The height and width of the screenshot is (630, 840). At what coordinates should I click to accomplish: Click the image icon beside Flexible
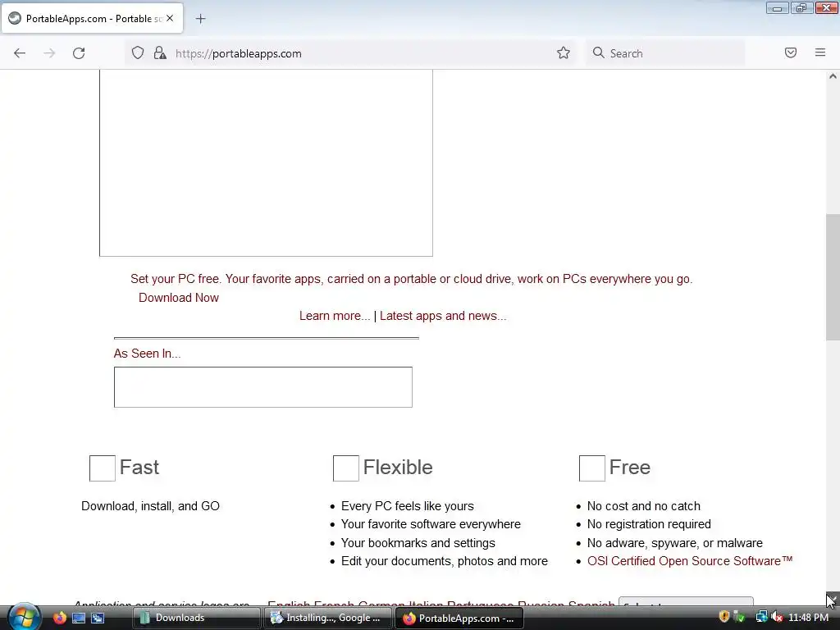coord(346,468)
